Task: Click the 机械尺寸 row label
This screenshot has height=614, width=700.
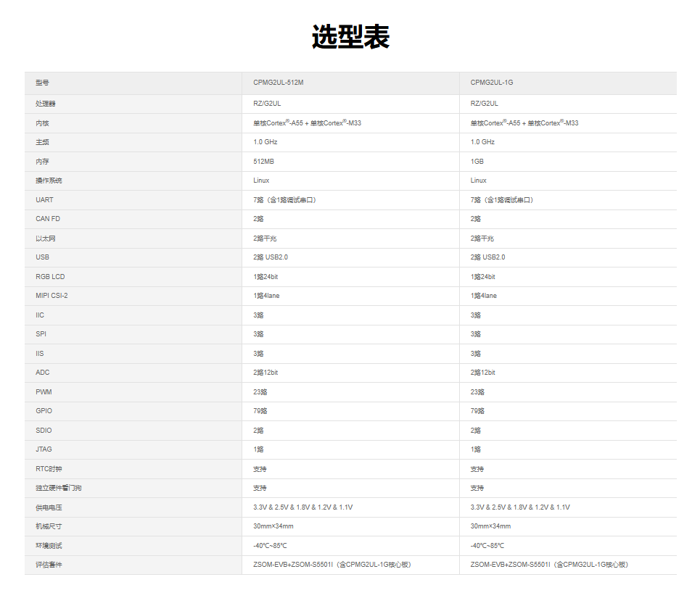Action: click(x=49, y=526)
